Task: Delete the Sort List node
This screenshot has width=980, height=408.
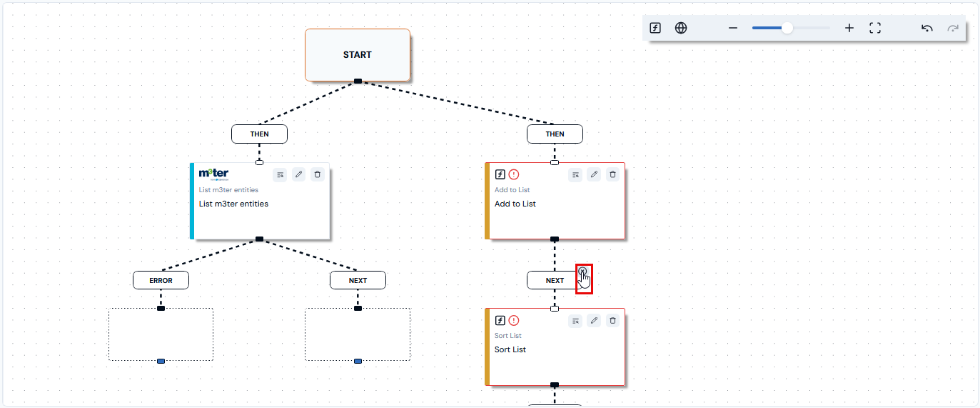Action: pyautogui.click(x=612, y=321)
